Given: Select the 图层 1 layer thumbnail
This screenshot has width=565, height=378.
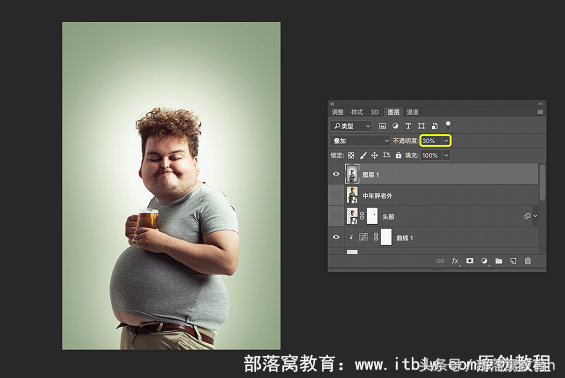Looking at the screenshot, I should [x=352, y=174].
